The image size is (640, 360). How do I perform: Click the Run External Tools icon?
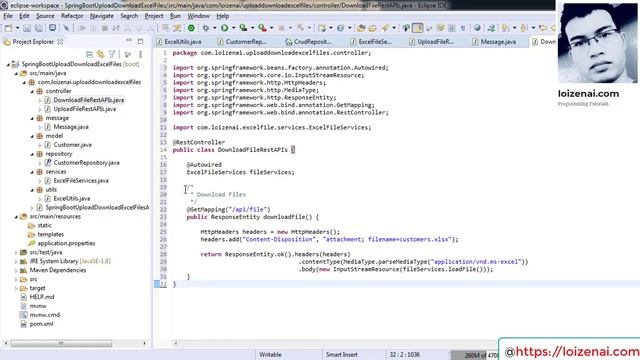tap(262, 28)
